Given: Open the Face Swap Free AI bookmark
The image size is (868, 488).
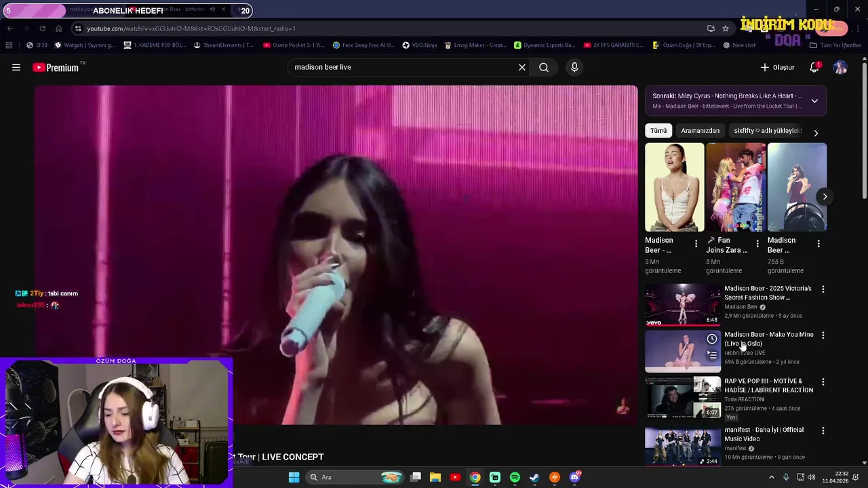Looking at the screenshot, I should pos(363,45).
